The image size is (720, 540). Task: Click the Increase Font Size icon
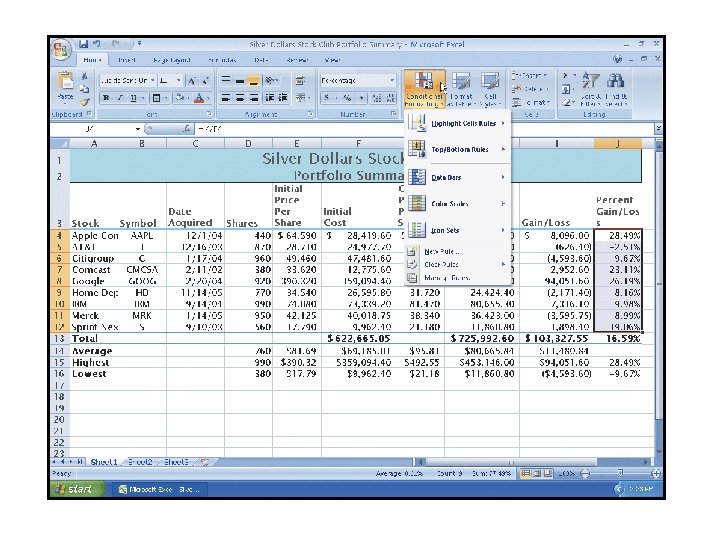[x=191, y=81]
